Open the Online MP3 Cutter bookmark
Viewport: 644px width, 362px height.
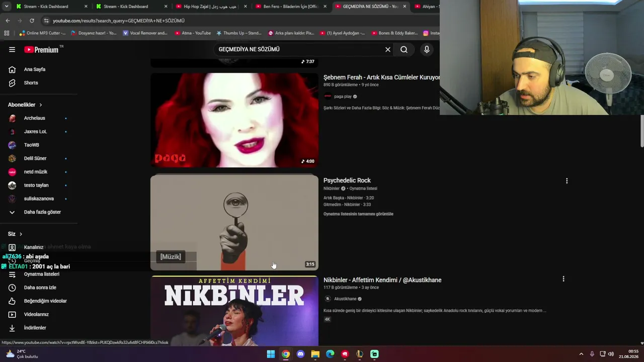(42, 33)
